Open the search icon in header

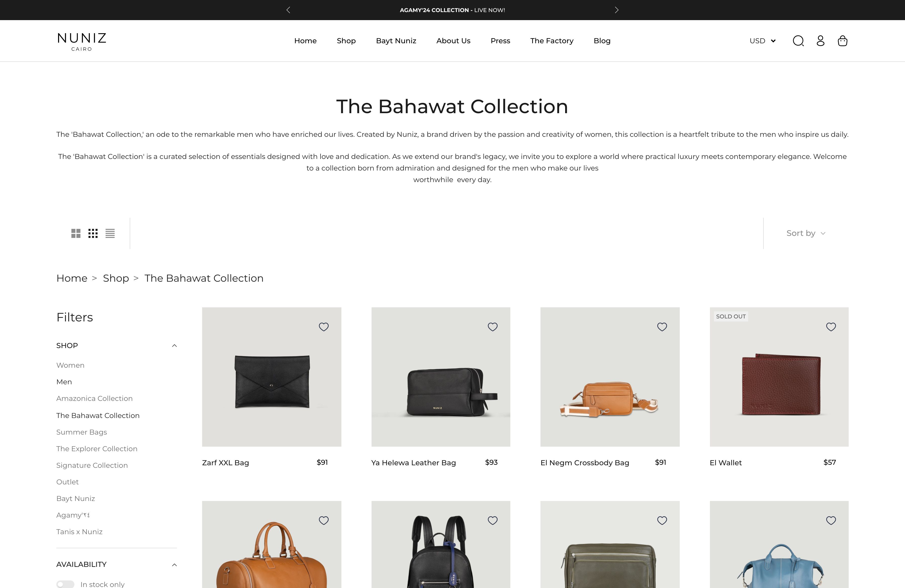pyautogui.click(x=798, y=41)
